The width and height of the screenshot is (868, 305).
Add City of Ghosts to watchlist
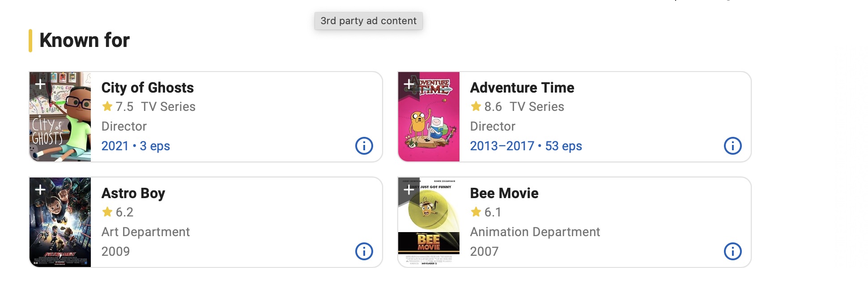(x=40, y=84)
